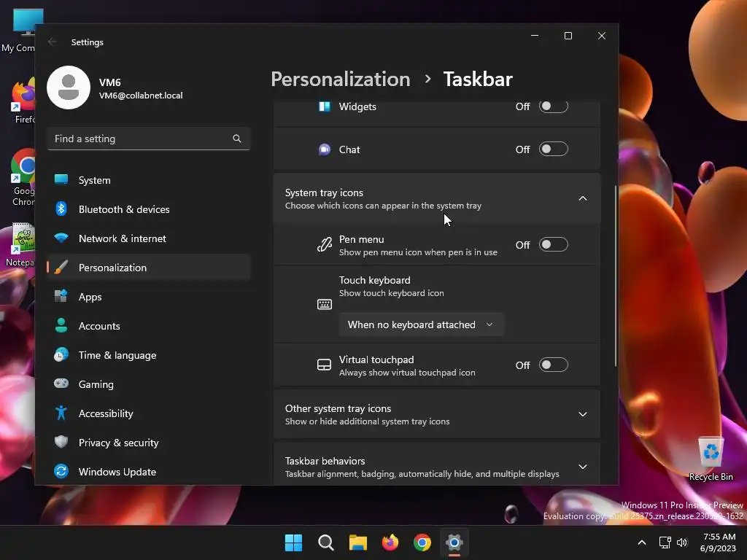
Task: Click the Gaming controller icon
Action: pyautogui.click(x=61, y=384)
